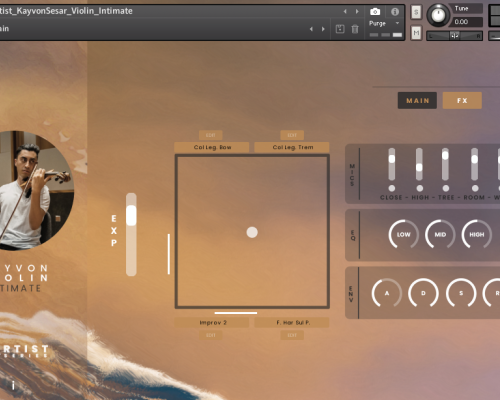Go to next snapshot using lower right arrow
The height and width of the screenshot is (400, 500).
click(x=323, y=29)
